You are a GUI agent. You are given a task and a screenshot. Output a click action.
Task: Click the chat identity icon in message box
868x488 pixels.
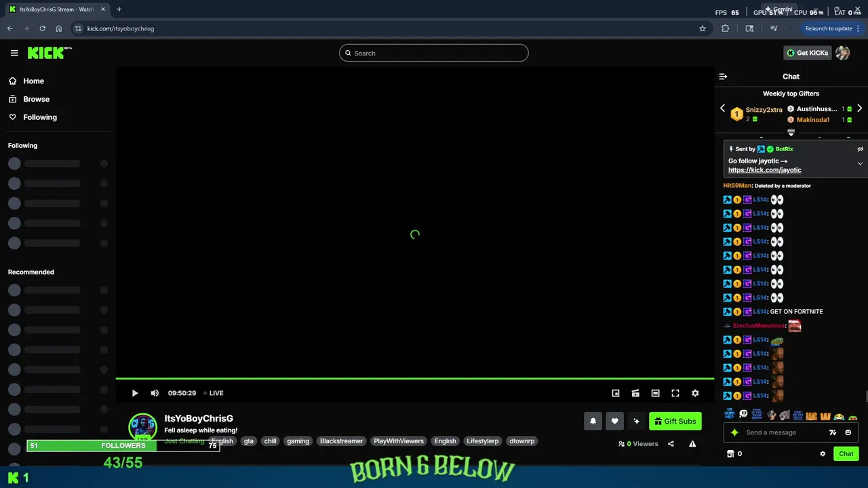833,432
